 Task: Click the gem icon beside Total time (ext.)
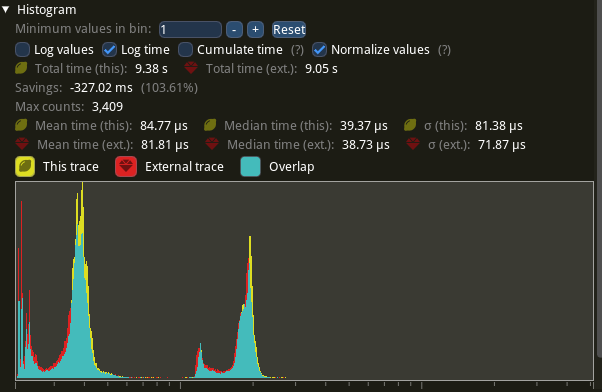[191, 68]
